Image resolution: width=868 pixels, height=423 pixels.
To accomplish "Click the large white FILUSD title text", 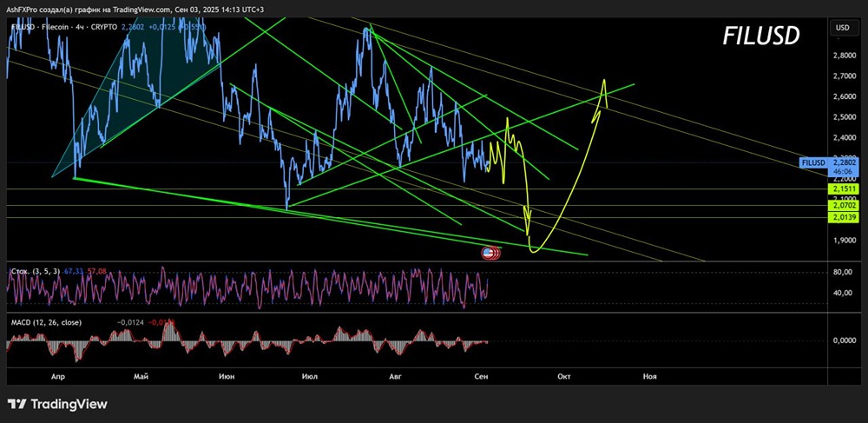I will (761, 36).
